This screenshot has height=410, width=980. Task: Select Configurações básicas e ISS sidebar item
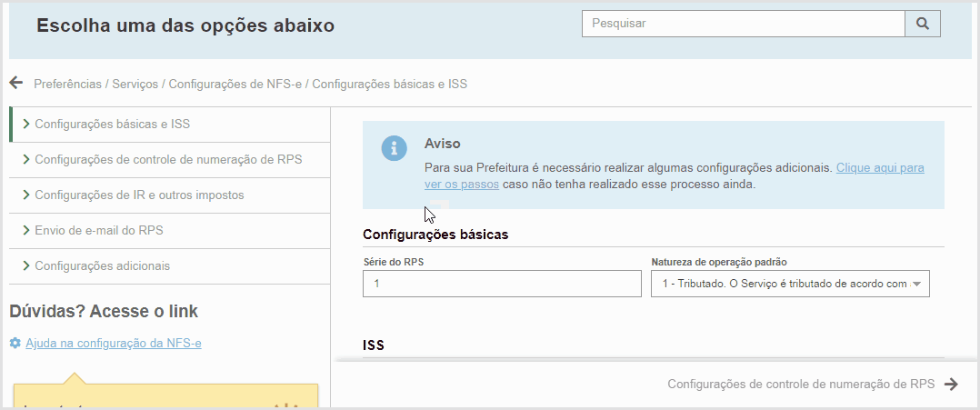coord(170,124)
